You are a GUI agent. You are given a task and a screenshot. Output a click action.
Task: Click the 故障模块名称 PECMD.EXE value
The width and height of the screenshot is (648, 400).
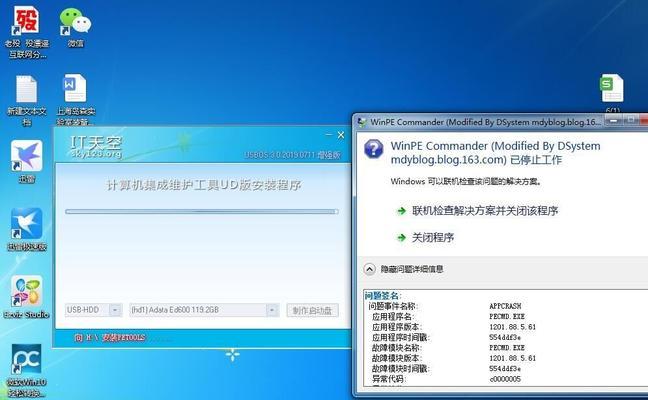pos(507,348)
